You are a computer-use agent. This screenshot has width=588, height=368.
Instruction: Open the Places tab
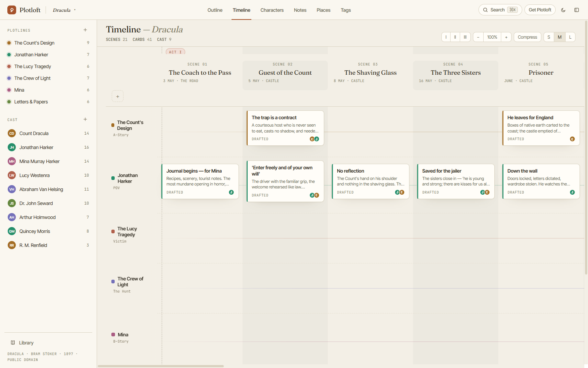pyautogui.click(x=323, y=10)
